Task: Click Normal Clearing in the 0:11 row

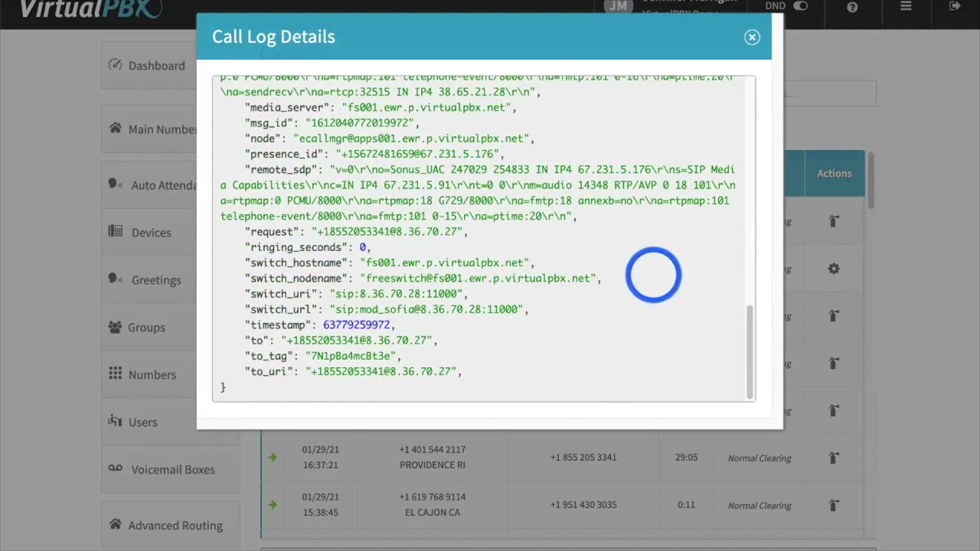Action: click(759, 506)
